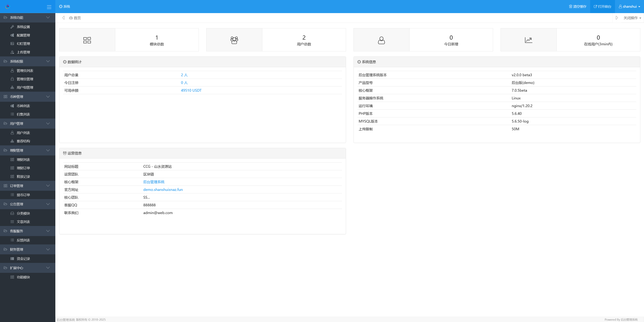Open the demo.shanshuixnaz.fun link
This screenshot has height=322, width=644.
tap(163, 190)
